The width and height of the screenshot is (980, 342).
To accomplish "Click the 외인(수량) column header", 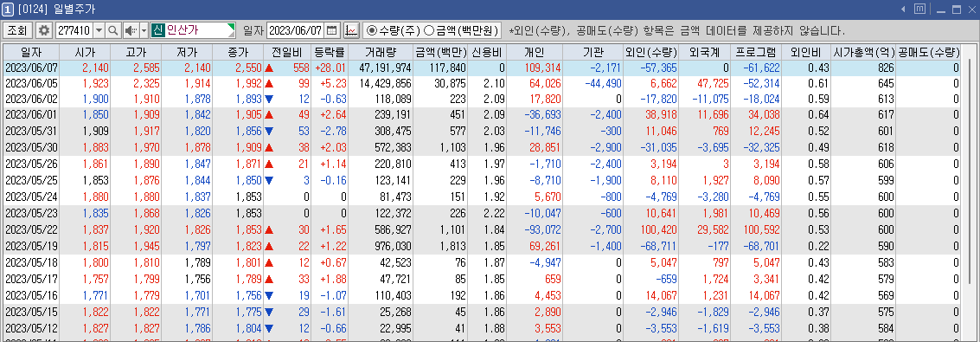I will (650, 53).
